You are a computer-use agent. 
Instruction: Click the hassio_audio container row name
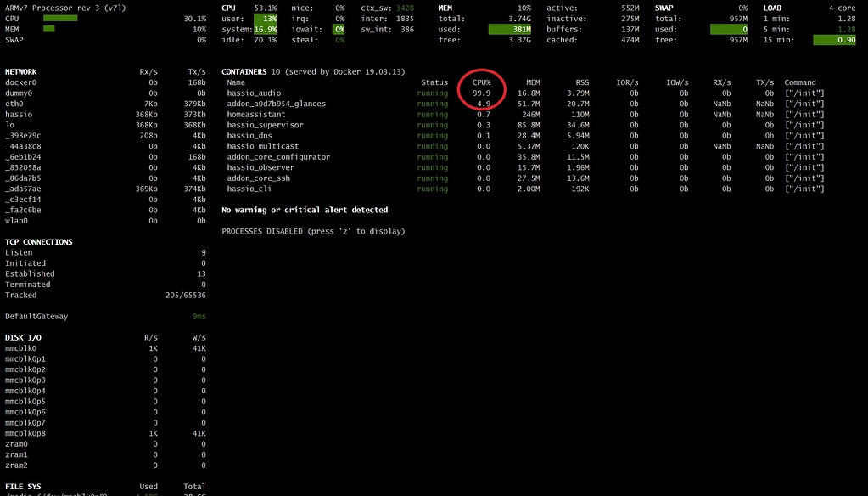[x=254, y=93]
